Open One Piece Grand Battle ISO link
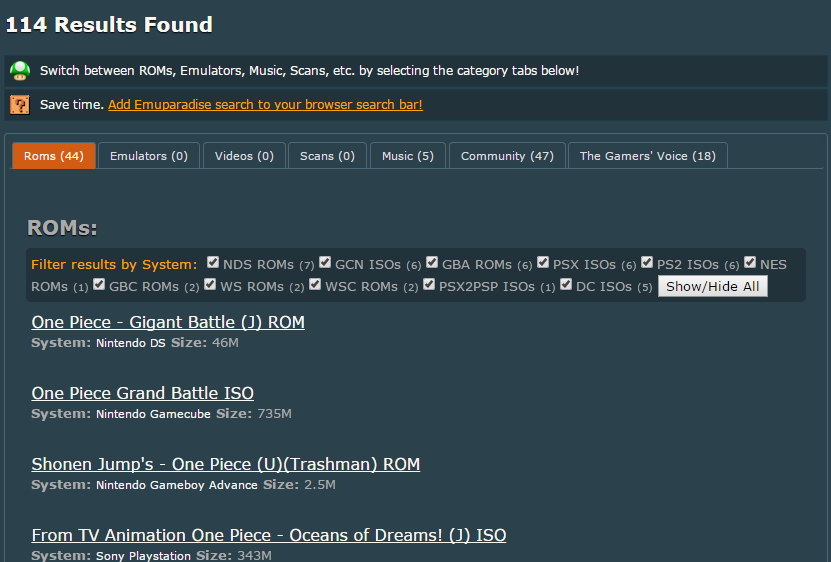 (143, 393)
